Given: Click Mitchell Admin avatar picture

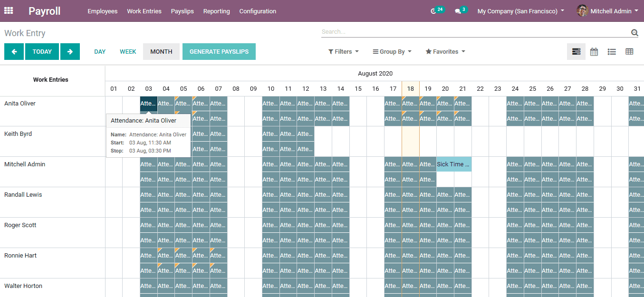Looking at the screenshot, I should (582, 11).
